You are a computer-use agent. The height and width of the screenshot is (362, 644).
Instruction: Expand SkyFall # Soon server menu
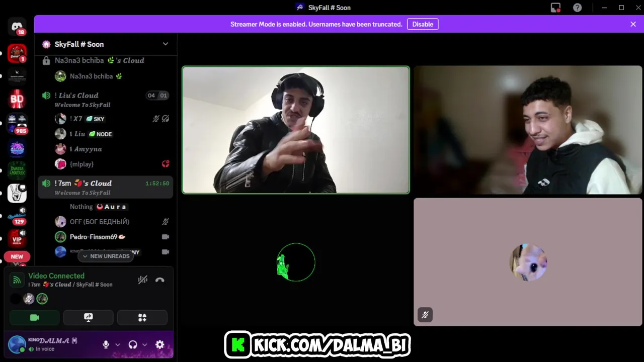tap(166, 44)
